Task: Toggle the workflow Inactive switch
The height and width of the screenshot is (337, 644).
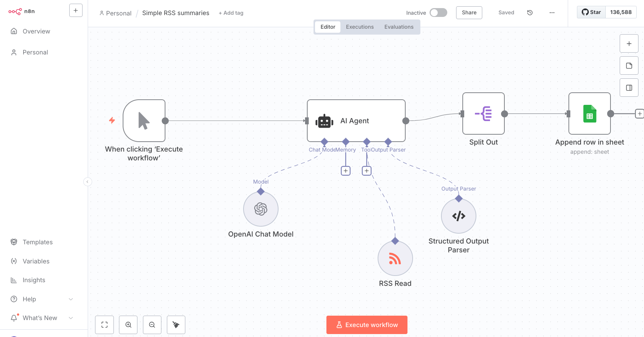Action: click(438, 13)
